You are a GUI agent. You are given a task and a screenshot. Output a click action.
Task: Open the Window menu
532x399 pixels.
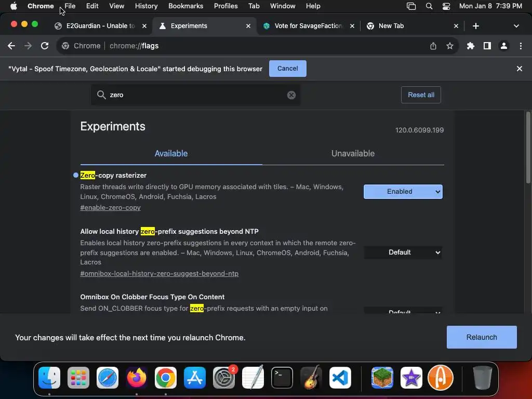tap(283, 6)
